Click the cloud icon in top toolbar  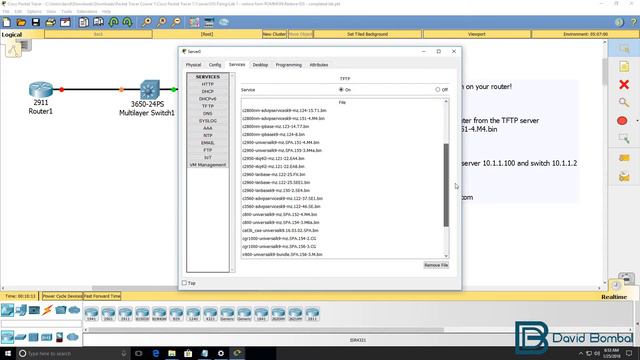click(224, 22)
